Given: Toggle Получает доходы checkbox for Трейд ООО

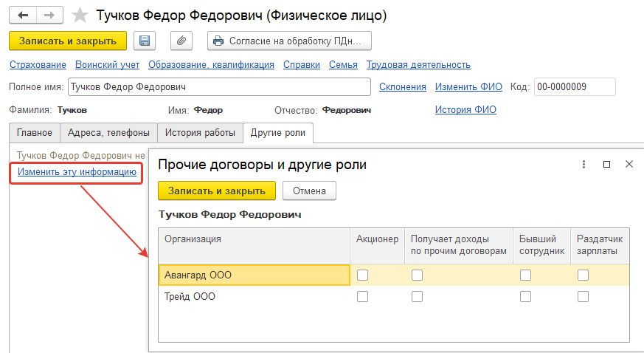Looking at the screenshot, I should (418, 296).
